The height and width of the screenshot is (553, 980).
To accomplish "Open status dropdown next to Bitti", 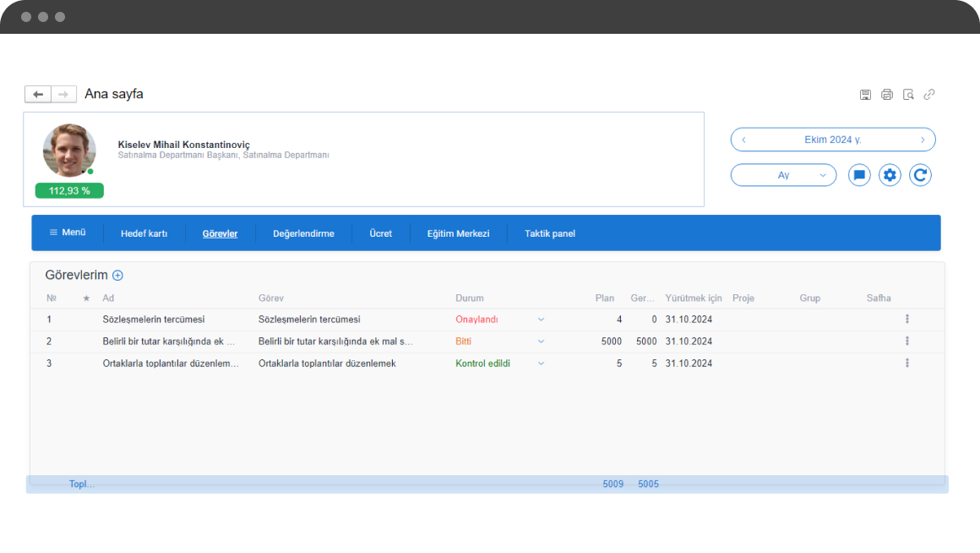I will coord(542,342).
